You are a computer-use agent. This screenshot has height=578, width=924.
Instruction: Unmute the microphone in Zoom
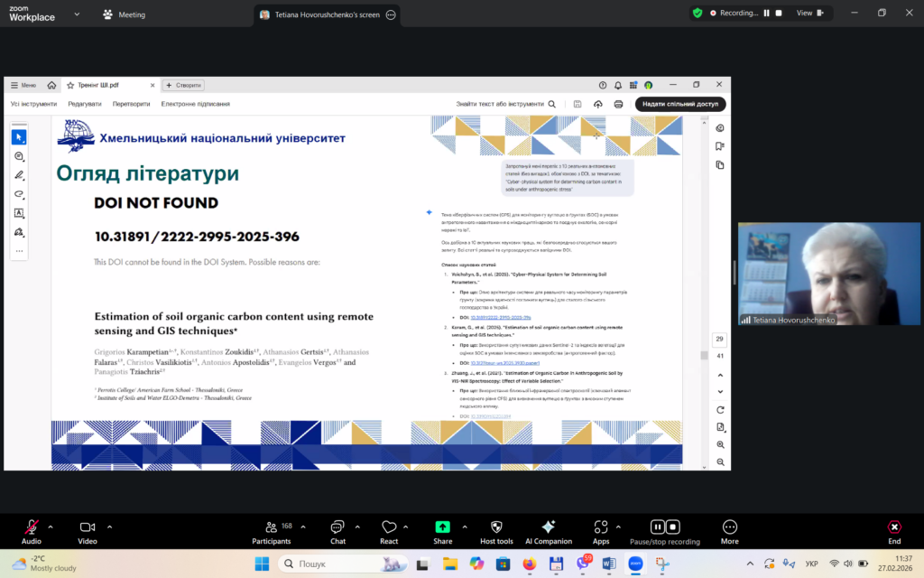pos(32,527)
